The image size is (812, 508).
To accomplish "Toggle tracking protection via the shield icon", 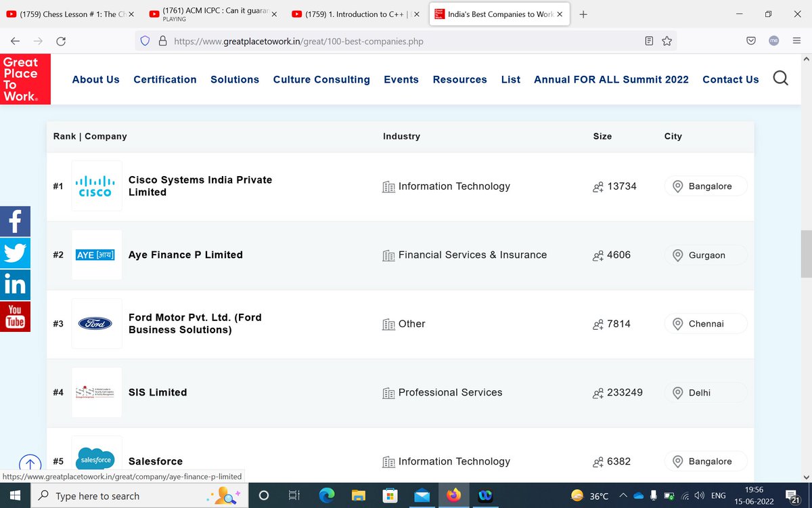I will pyautogui.click(x=145, y=41).
